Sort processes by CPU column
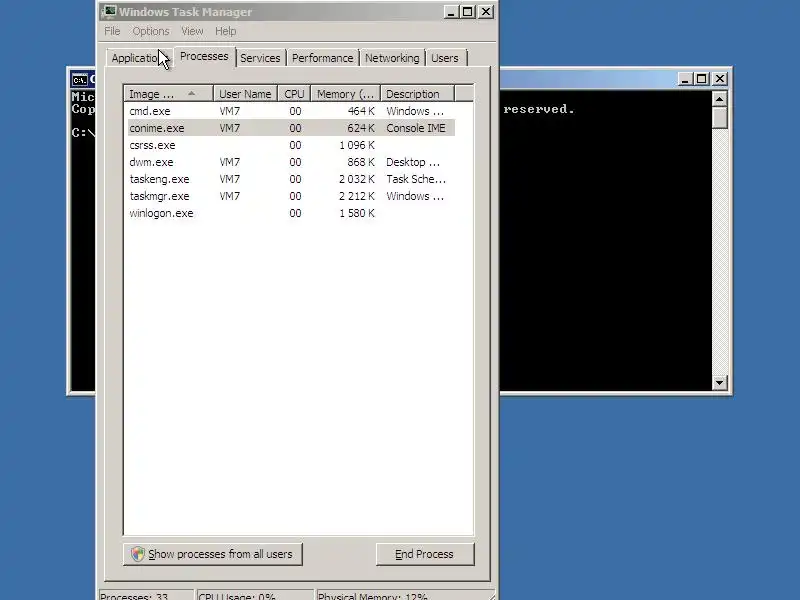800x600 pixels. pyautogui.click(x=294, y=94)
